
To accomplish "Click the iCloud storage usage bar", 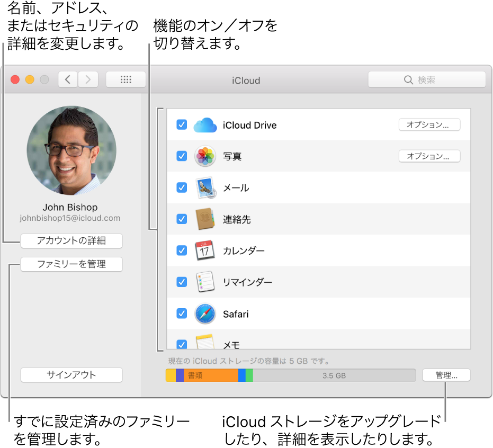I will click(290, 375).
